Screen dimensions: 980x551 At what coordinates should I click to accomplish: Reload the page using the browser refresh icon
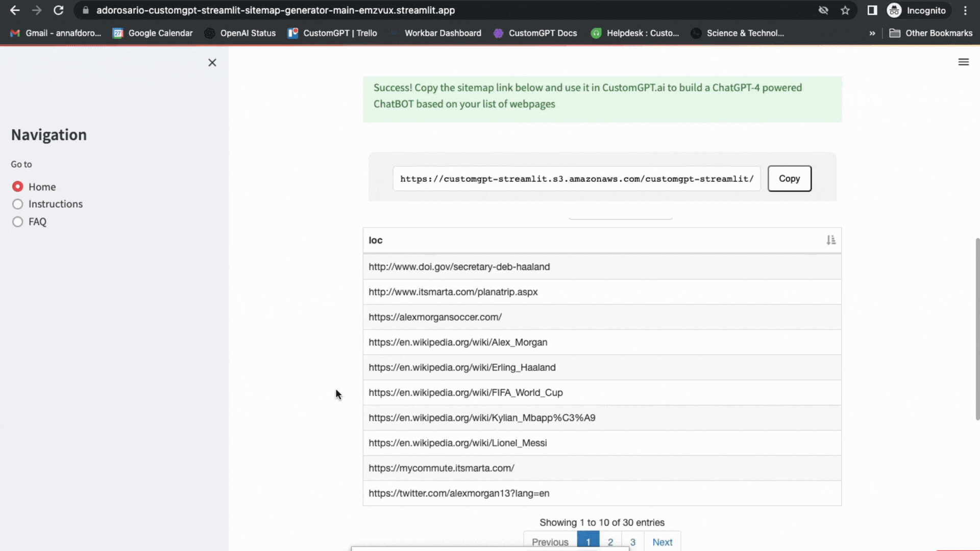point(59,10)
